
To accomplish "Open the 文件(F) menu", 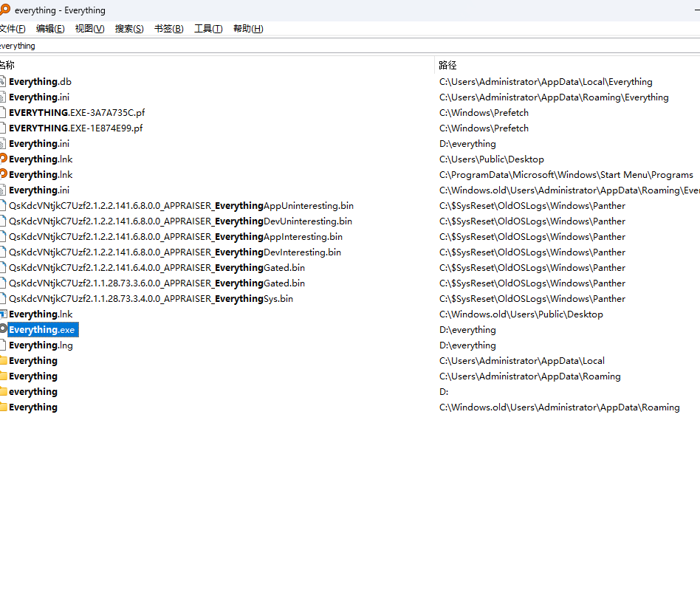I will click(13, 29).
